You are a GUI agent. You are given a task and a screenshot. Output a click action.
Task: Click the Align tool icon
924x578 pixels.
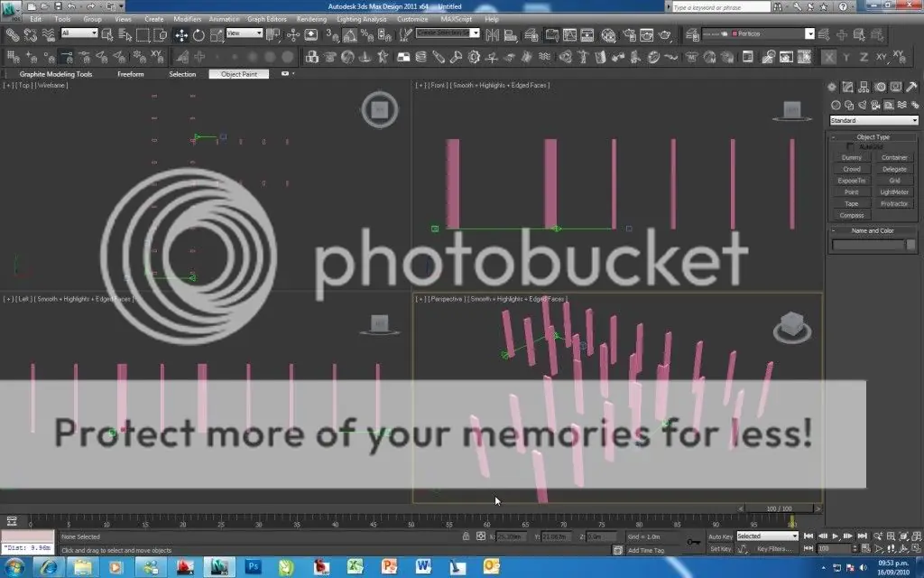tap(511, 35)
